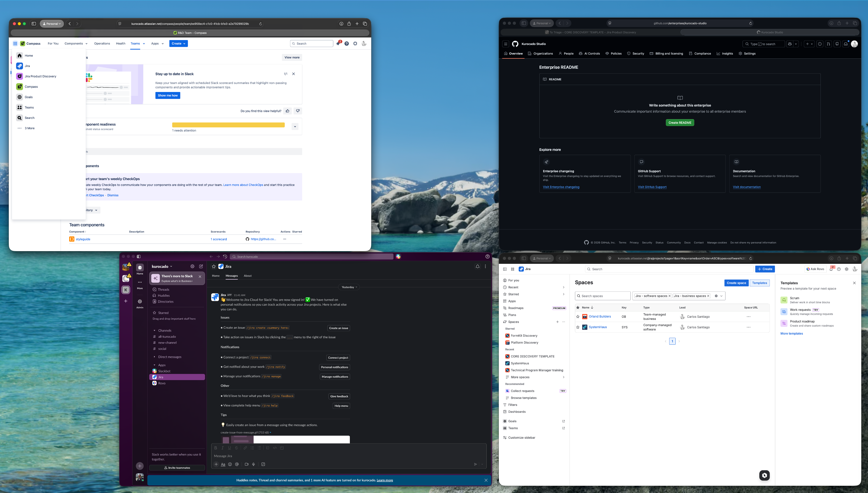Dismiss Slack AI features banner
The image size is (868, 493).
click(486, 480)
